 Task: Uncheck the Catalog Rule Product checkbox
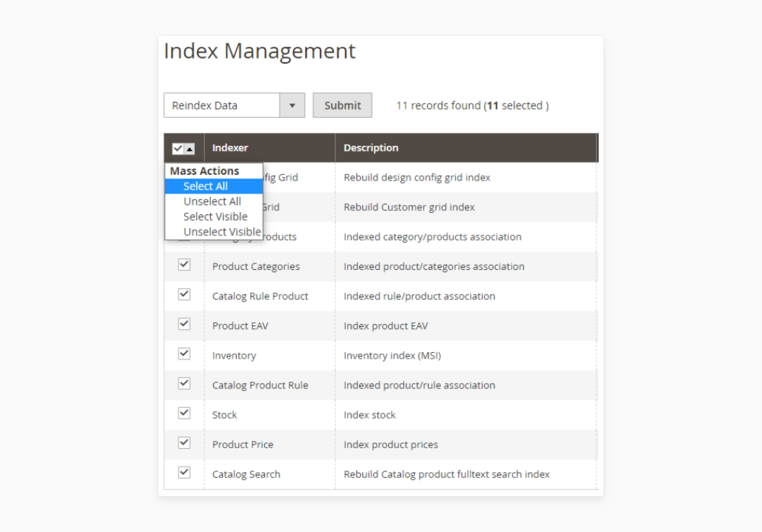184,295
